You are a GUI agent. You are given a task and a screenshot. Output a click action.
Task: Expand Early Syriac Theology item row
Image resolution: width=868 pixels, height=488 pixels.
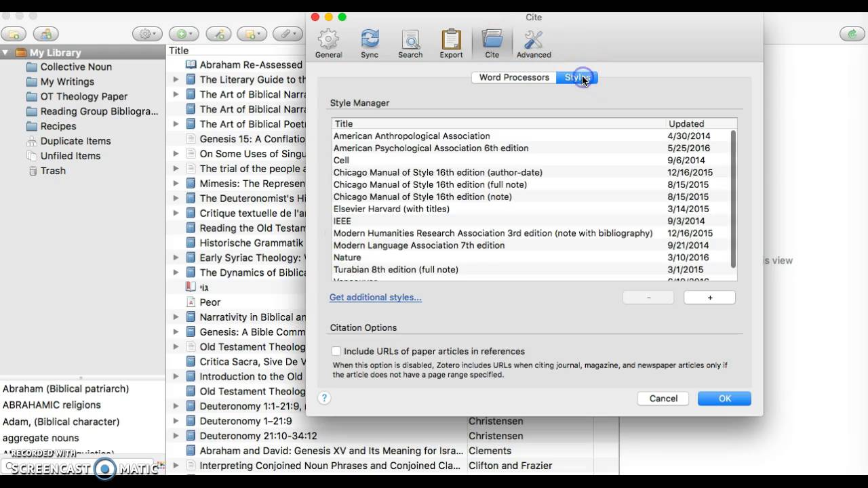(176, 258)
